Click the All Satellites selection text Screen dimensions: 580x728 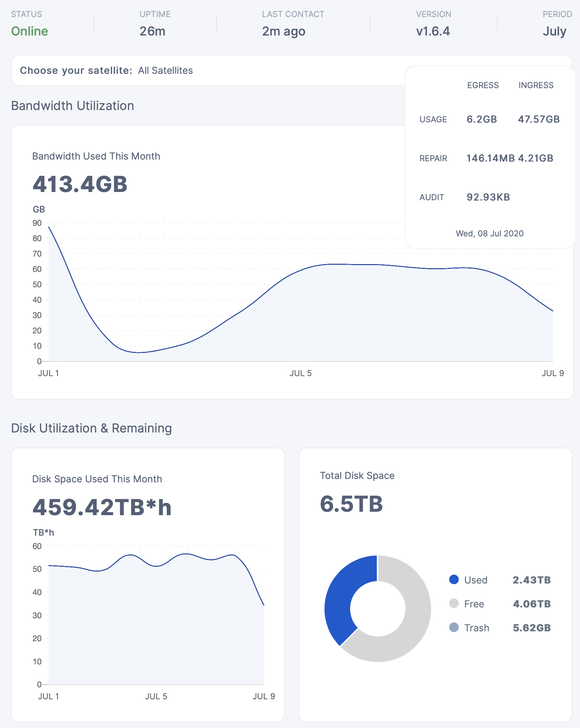165,70
